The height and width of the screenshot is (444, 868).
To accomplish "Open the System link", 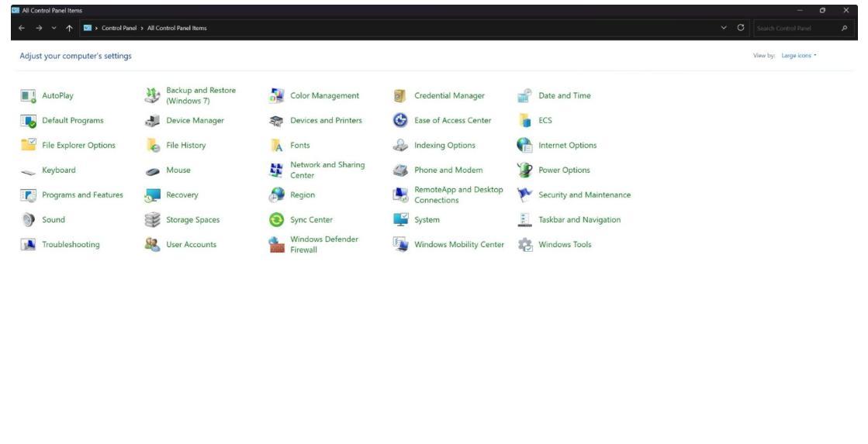I will click(x=427, y=219).
